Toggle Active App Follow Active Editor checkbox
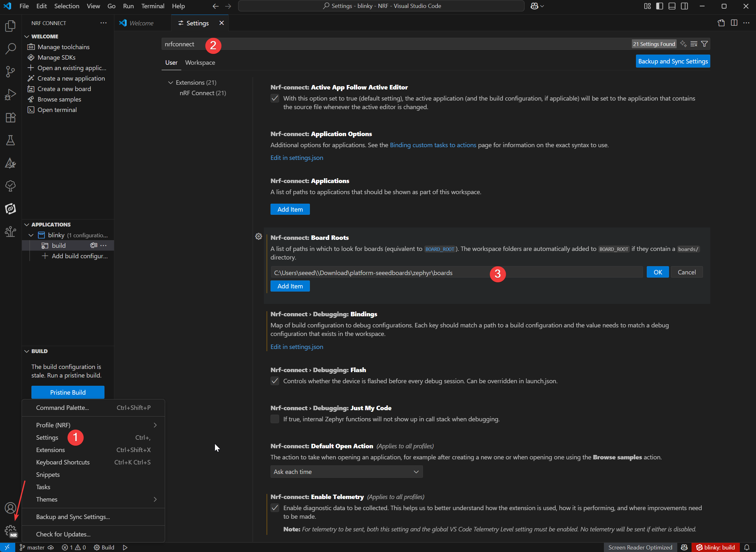 pyautogui.click(x=275, y=98)
